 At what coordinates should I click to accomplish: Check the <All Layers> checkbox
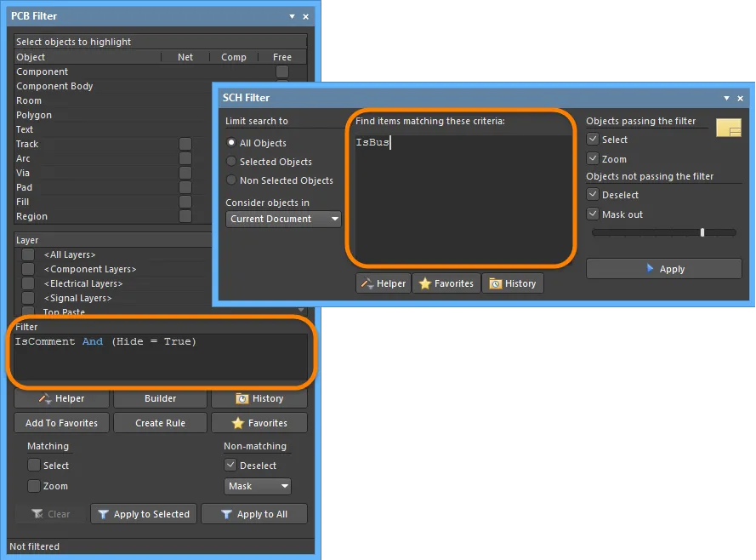pos(28,254)
